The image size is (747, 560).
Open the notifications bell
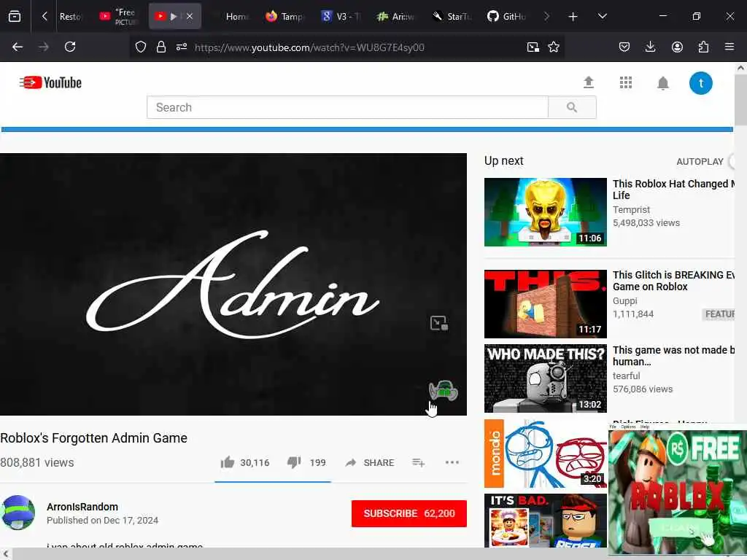(662, 83)
